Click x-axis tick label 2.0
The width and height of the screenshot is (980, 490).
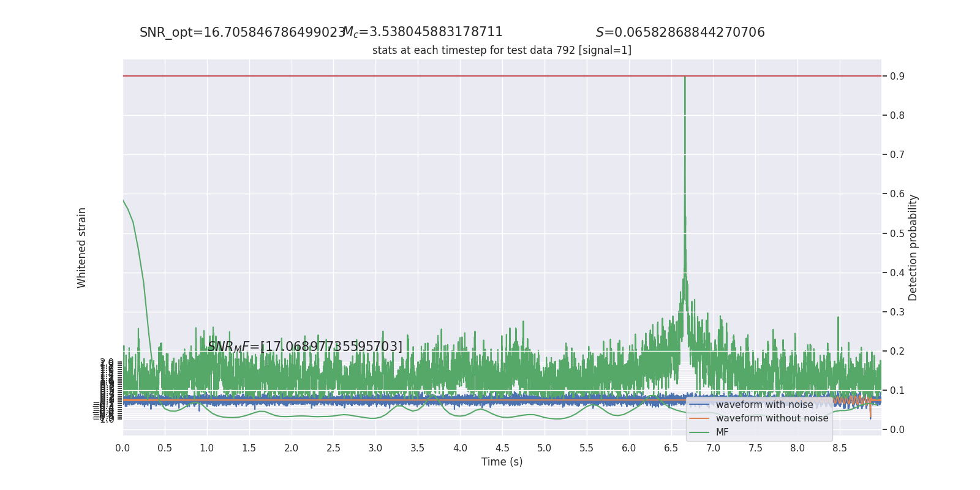(292, 448)
